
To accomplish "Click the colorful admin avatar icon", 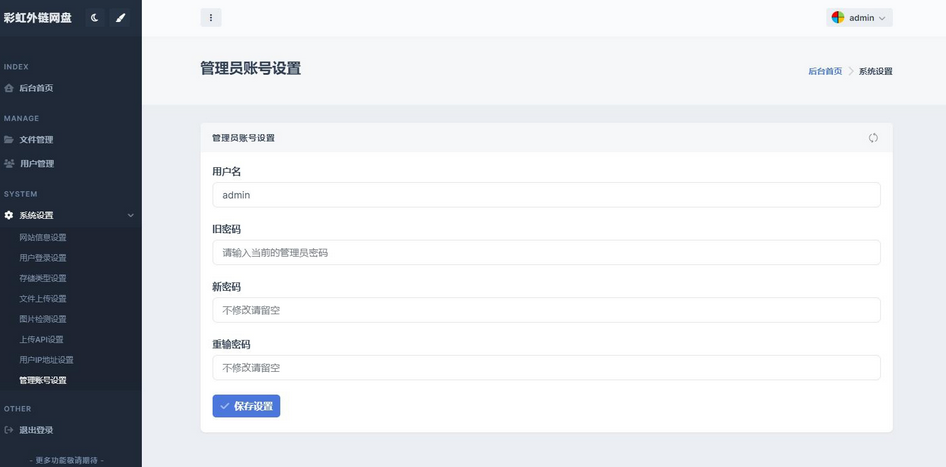I will pos(838,17).
